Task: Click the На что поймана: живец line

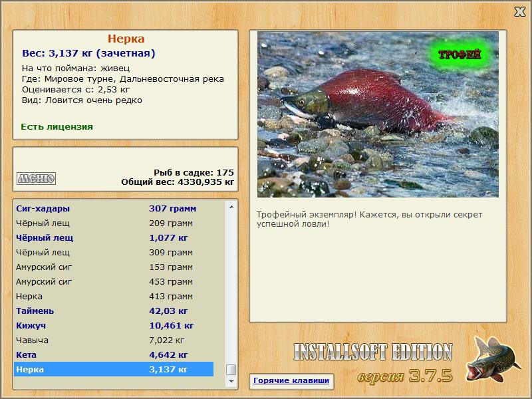Action: click(76, 68)
